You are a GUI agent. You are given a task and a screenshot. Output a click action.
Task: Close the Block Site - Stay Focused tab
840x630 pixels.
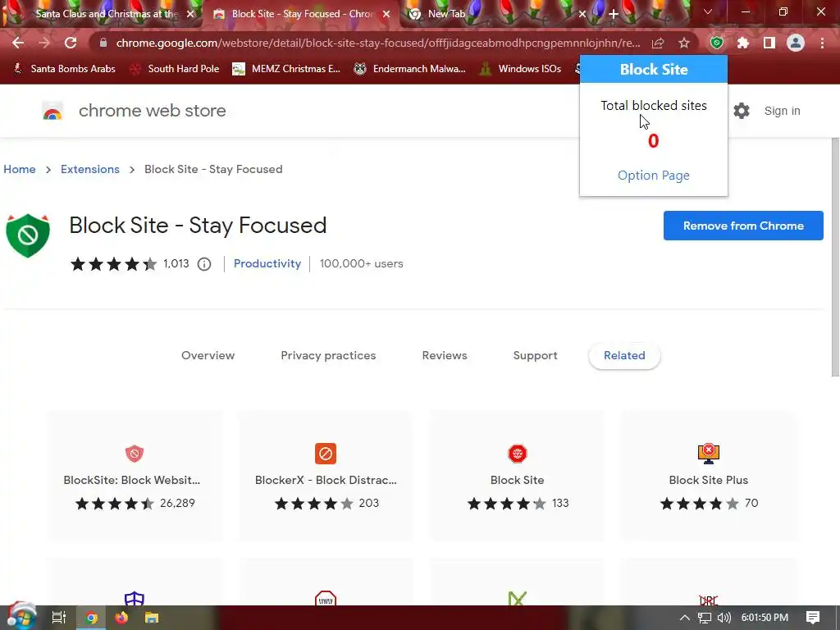tap(387, 15)
